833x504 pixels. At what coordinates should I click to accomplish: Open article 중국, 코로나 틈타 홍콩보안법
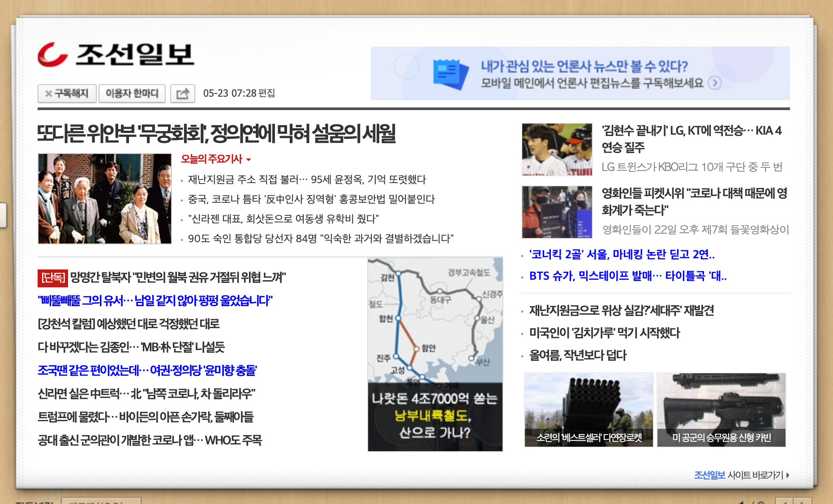point(311,199)
